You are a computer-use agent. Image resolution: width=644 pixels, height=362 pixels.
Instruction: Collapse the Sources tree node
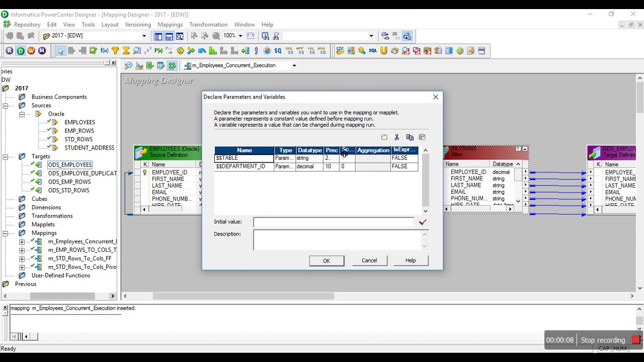click(6, 106)
